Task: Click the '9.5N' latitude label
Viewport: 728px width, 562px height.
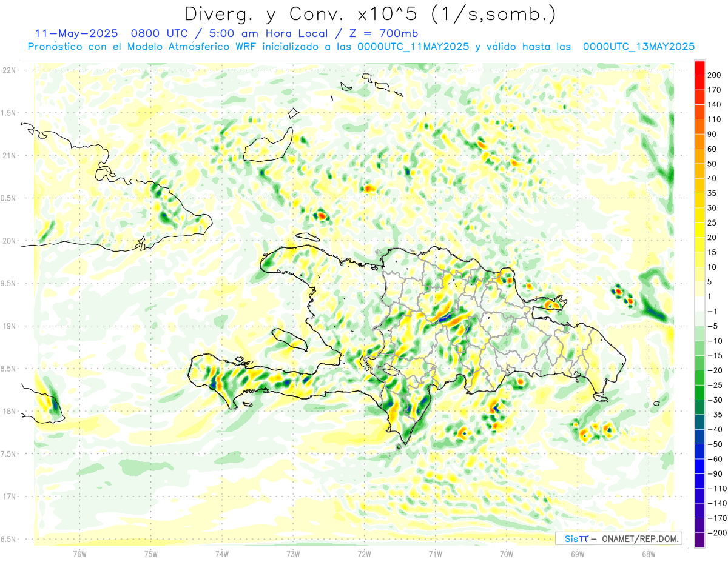Action: (x=8, y=284)
